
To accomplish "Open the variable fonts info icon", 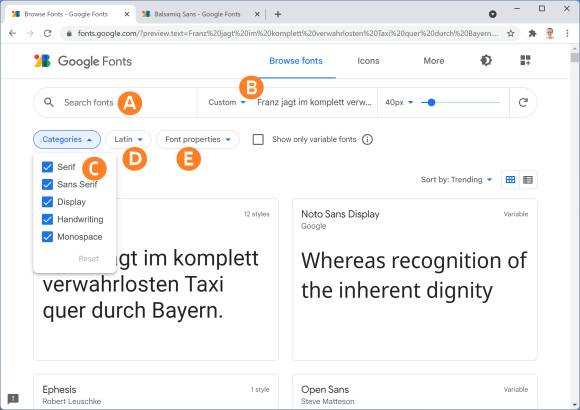I will click(x=367, y=140).
